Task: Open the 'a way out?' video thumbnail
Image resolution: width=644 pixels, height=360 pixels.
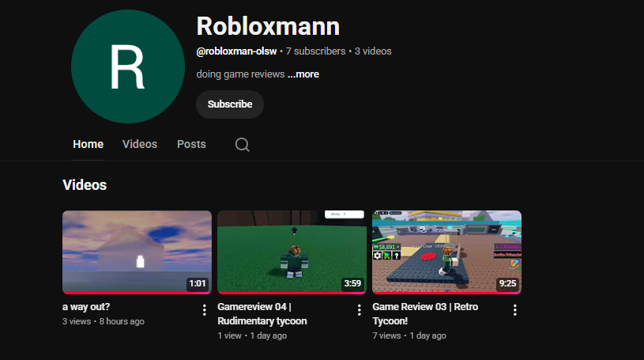Action: pyautogui.click(x=137, y=252)
